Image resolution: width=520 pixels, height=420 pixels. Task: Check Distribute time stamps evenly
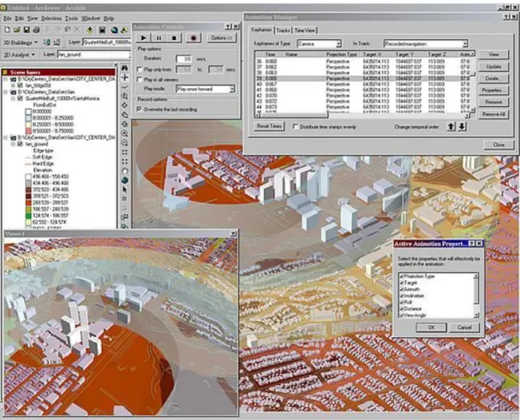coord(295,127)
